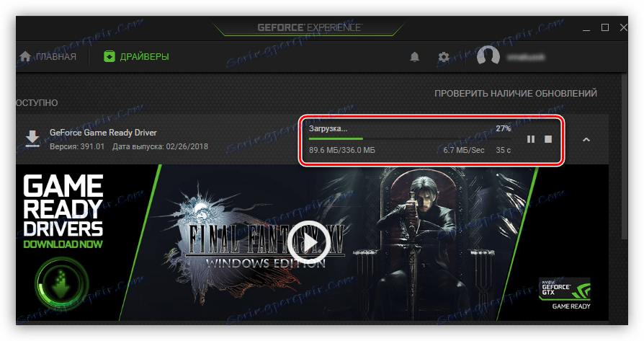Viewport: 644px width, 341px height.
Task: Close the GeForce Experience window
Action: tap(623, 27)
